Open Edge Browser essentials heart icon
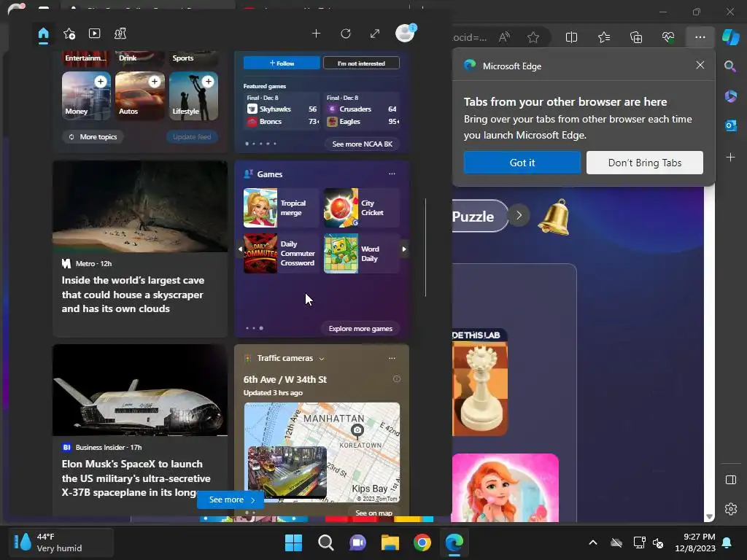This screenshot has height=560, width=747. point(668,37)
